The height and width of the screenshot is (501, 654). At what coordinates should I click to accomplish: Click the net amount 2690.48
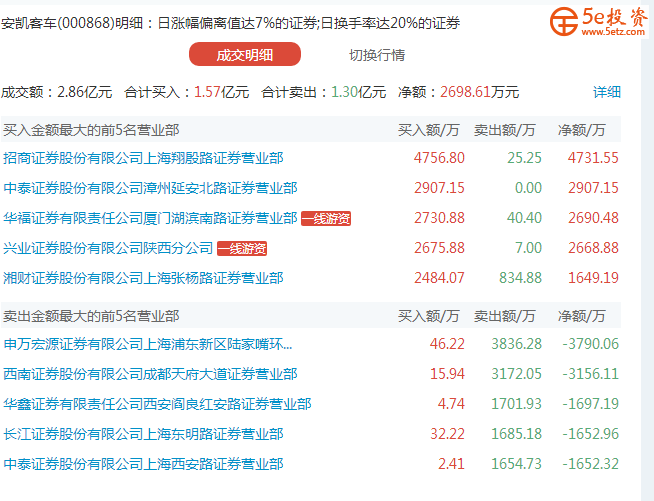click(593, 218)
